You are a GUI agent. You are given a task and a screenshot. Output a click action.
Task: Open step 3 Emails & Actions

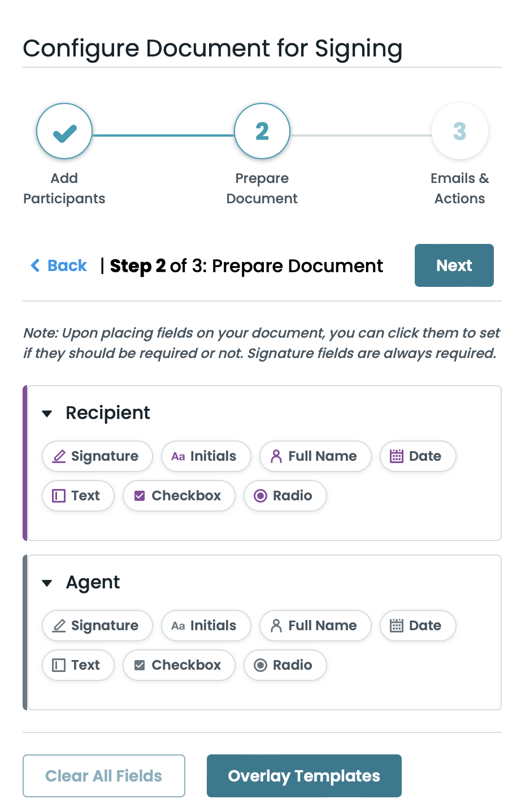[x=459, y=132]
